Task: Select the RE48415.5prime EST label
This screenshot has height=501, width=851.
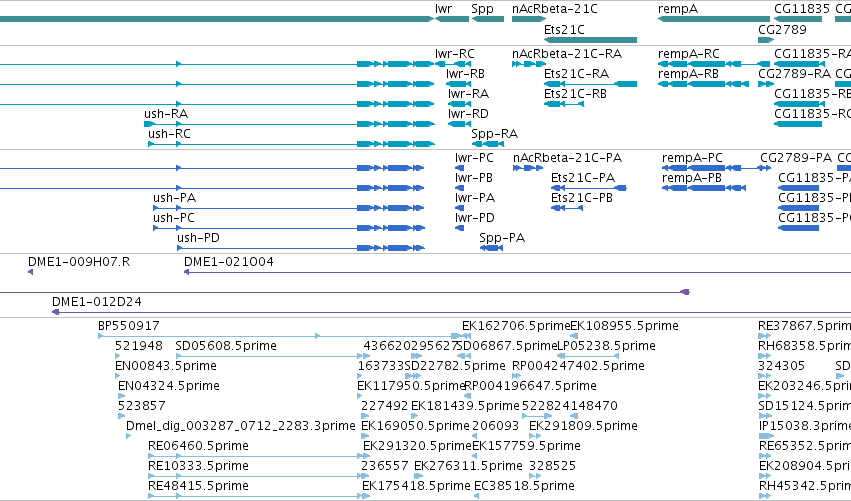Action: pos(199,487)
